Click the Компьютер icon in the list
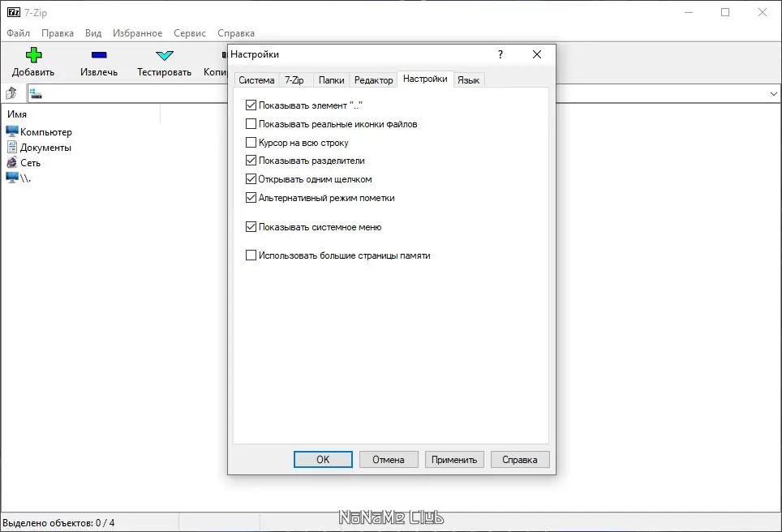 [x=12, y=131]
